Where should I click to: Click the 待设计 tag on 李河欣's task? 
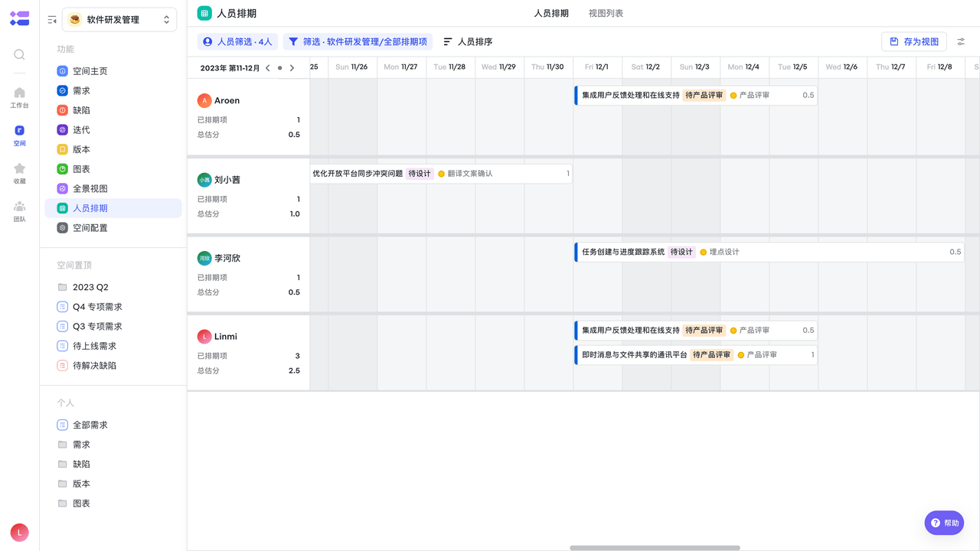point(681,252)
